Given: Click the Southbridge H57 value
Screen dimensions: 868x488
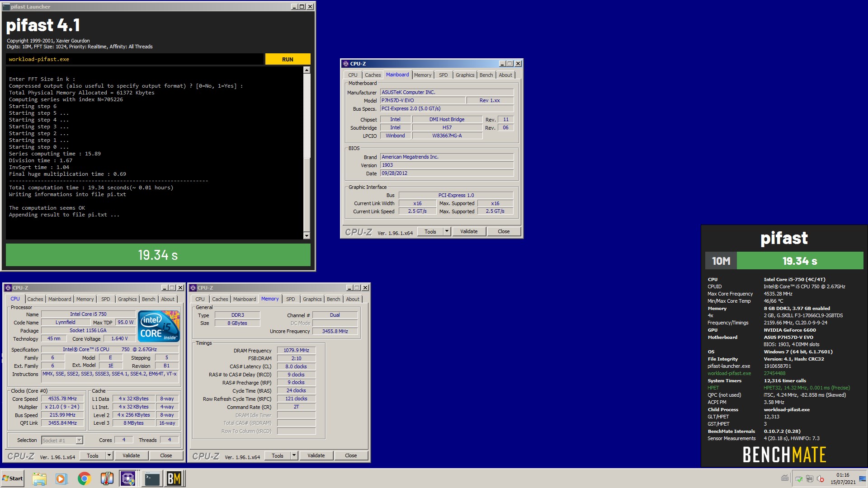Looking at the screenshot, I should coord(447,127).
